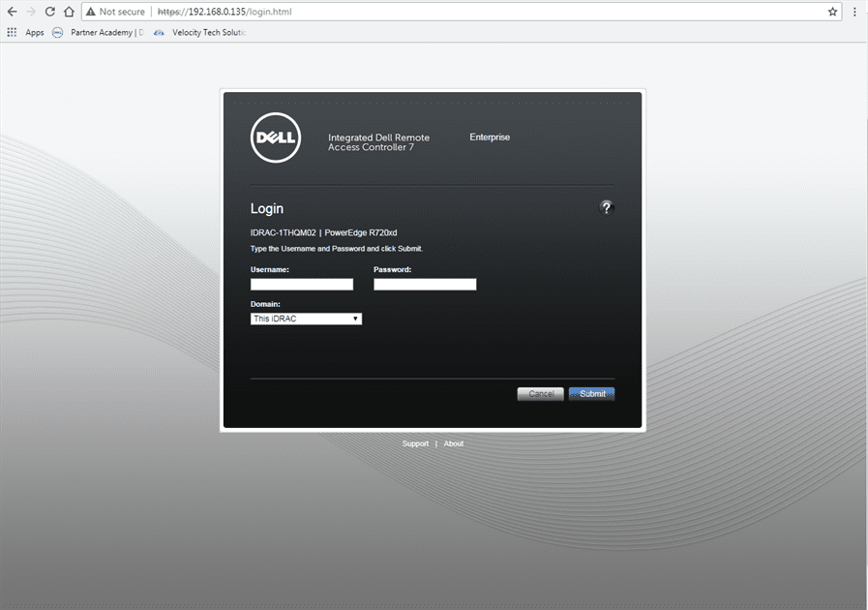868x610 pixels.
Task: Click the Cancel button
Action: tap(540, 394)
